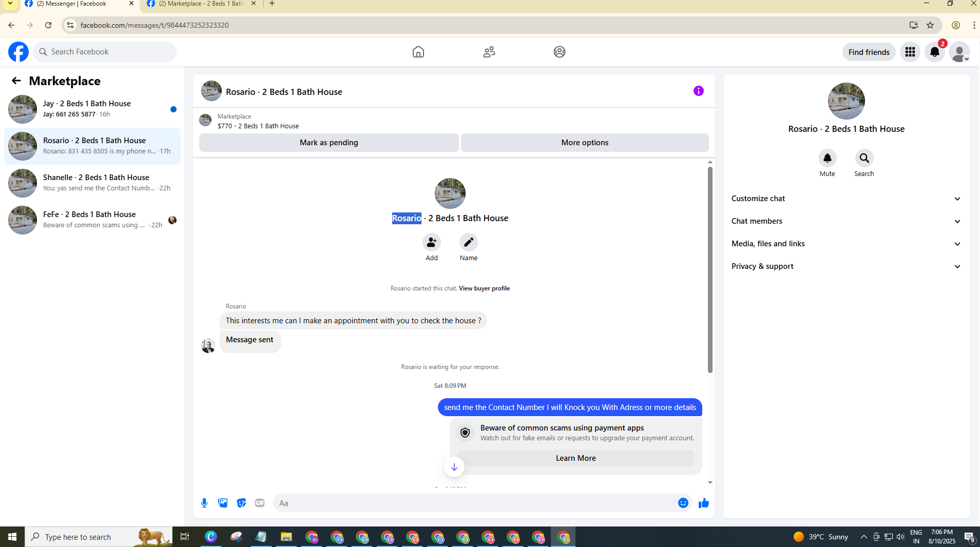The height and width of the screenshot is (547, 980).
Task: Click the volume icon in system tray
Action: coord(900,537)
